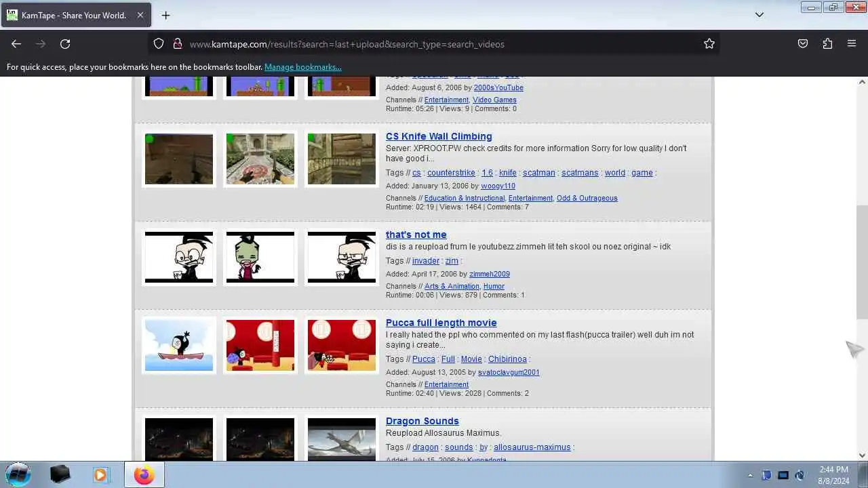Screen dimensions: 868x488
Task: Click the sounds tag on Dragon Sounds
Action: [x=459, y=447]
